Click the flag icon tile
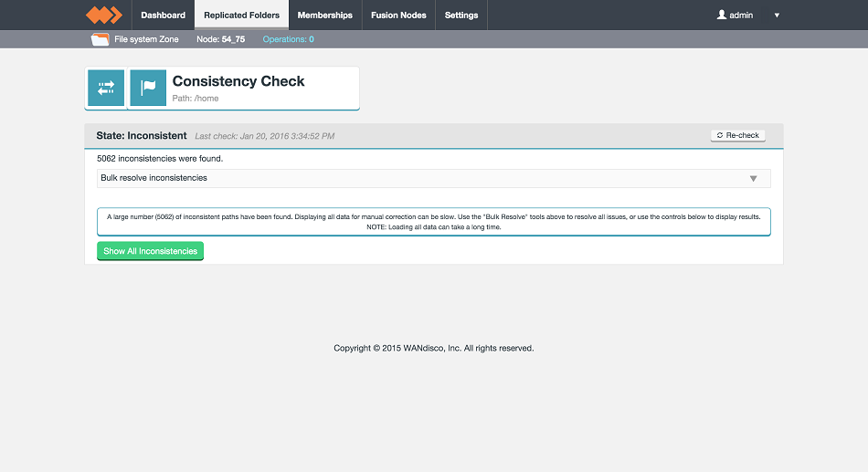This screenshot has width=868, height=472. point(148,88)
